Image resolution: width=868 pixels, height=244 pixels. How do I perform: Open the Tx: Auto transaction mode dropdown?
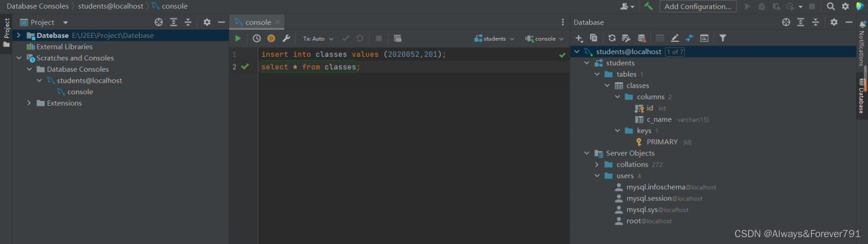click(318, 39)
